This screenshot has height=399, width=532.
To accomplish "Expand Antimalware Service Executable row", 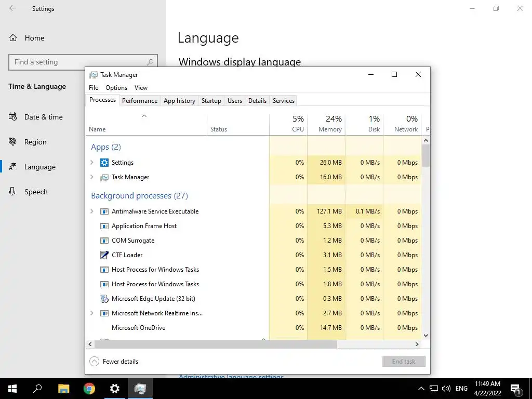I will point(91,211).
